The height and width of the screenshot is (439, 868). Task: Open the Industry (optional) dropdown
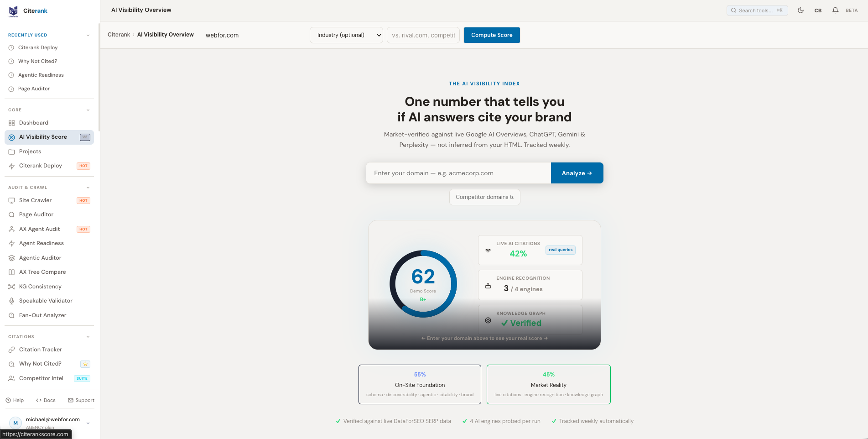[346, 35]
